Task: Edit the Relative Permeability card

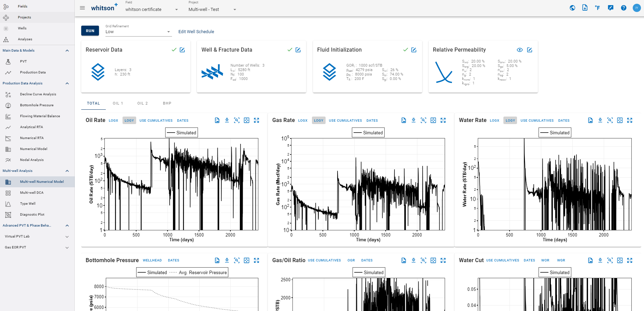Action: point(530,50)
